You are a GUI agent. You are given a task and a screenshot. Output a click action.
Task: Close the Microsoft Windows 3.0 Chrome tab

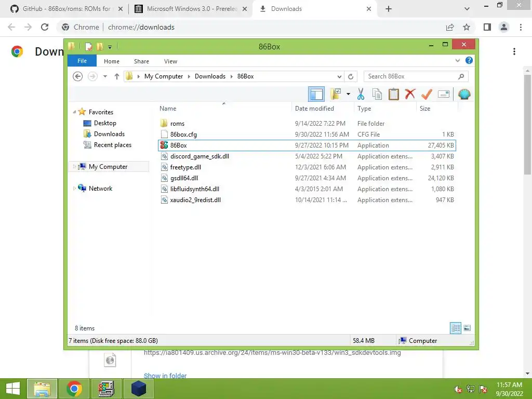pos(245,9)
